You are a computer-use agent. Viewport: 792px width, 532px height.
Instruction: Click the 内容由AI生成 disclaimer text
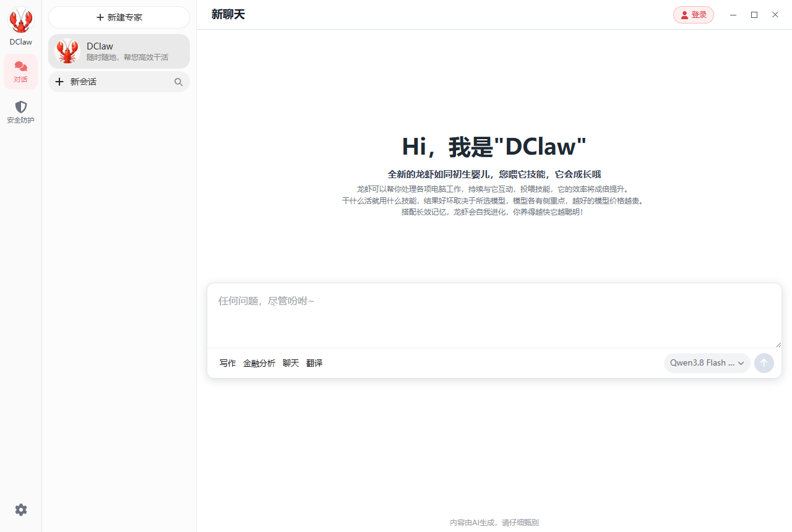click(x=494, y=523)
